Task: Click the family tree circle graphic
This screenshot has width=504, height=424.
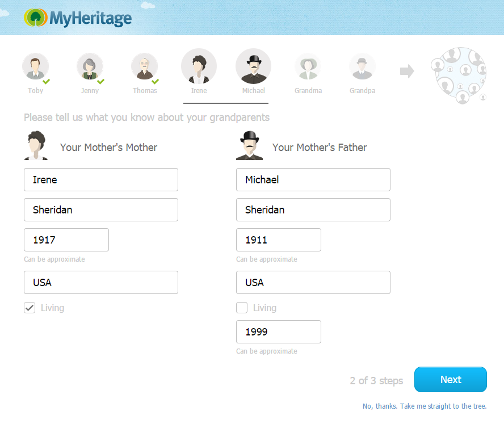Action: (461, 75)
